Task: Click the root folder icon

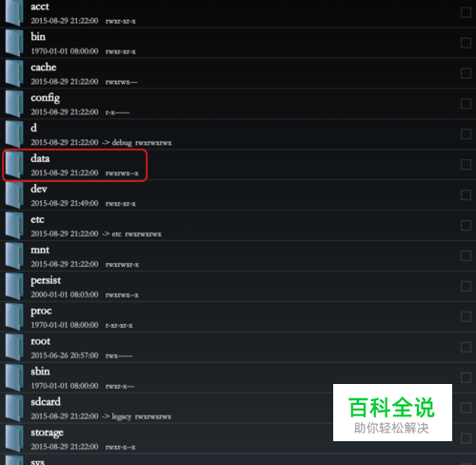Action: [x=14, y=347]
